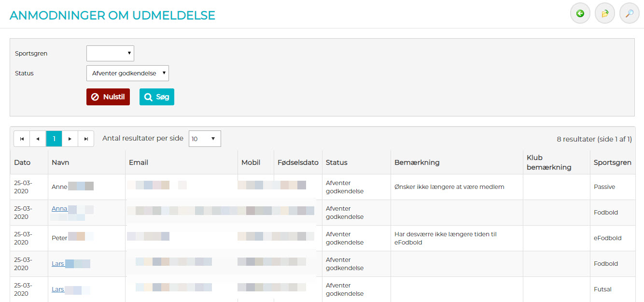Open the Lars link in the Futsal row
This screenshot has width=644, height=302.
pyautogui.click(x=58, y=289)
